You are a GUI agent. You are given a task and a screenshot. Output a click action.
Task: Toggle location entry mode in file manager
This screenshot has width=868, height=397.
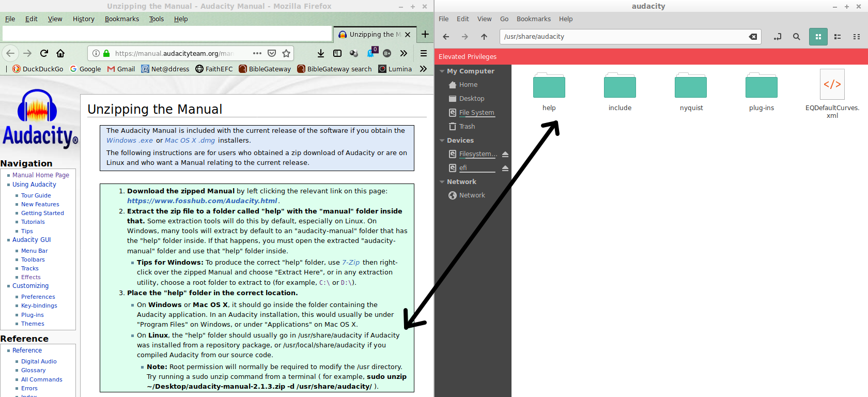tap(778, 37)
